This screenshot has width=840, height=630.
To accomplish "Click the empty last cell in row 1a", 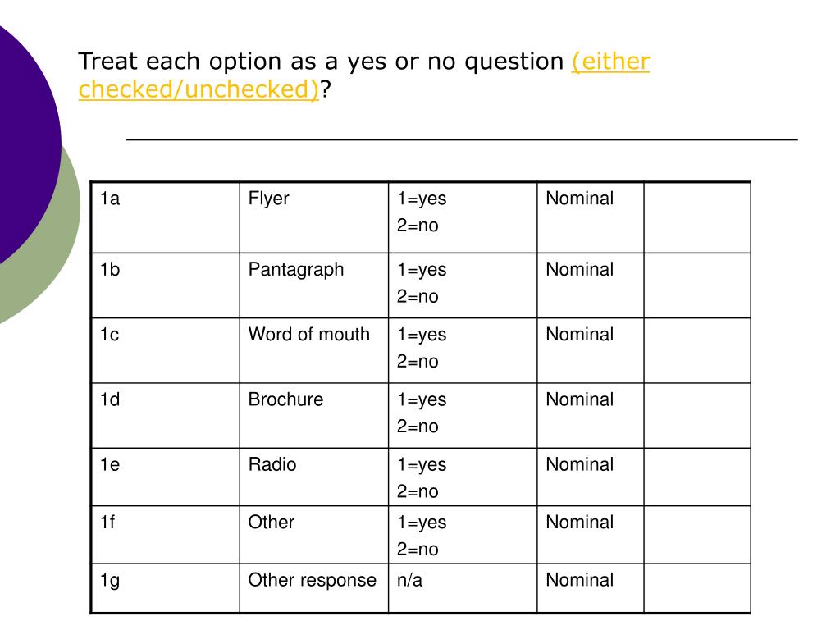I will click(697, 217).
